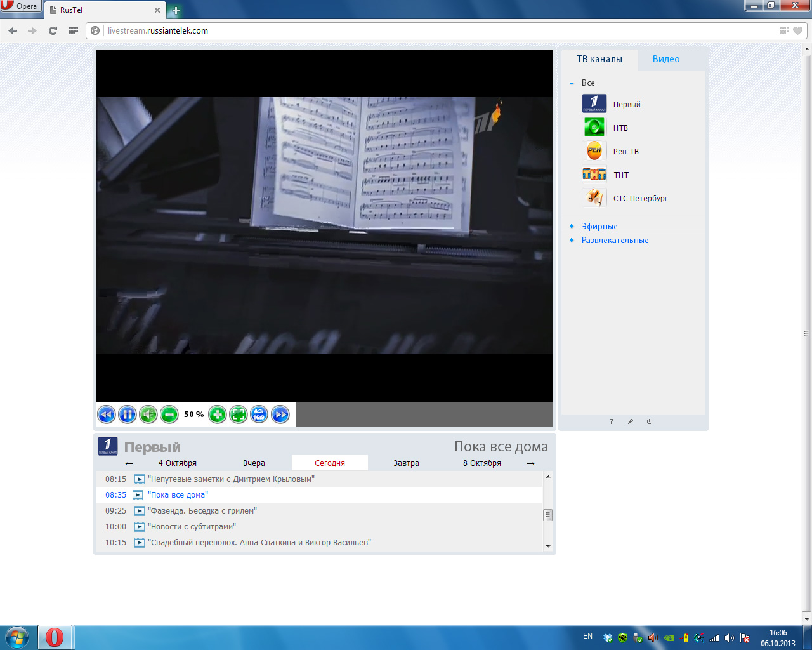The image size is (812, 650).
Task: Open help with the question mark icon
Action: point(612,421)
